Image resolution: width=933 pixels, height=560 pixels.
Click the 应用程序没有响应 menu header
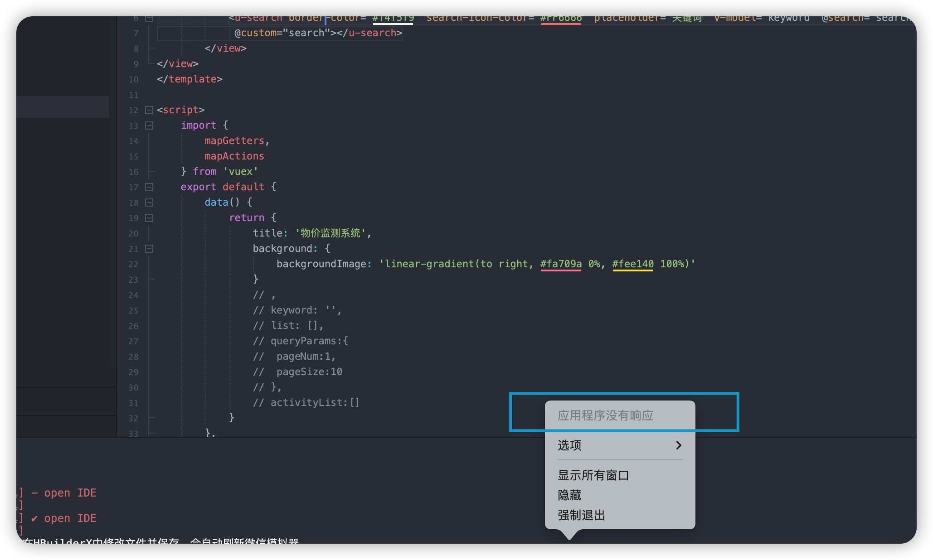pyautogui.click(x=605, y=415)
